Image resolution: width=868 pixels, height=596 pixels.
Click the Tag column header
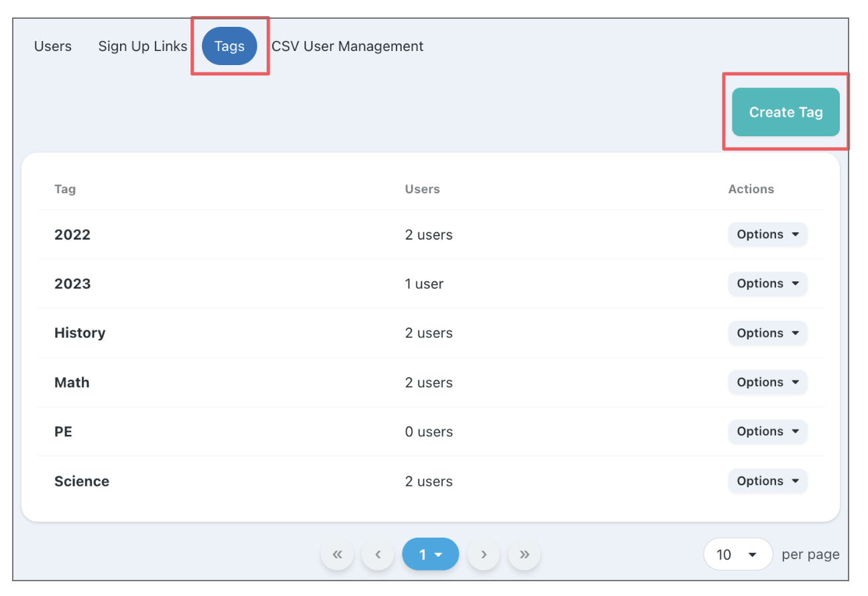pyautogui.click(x=65, y=189)
